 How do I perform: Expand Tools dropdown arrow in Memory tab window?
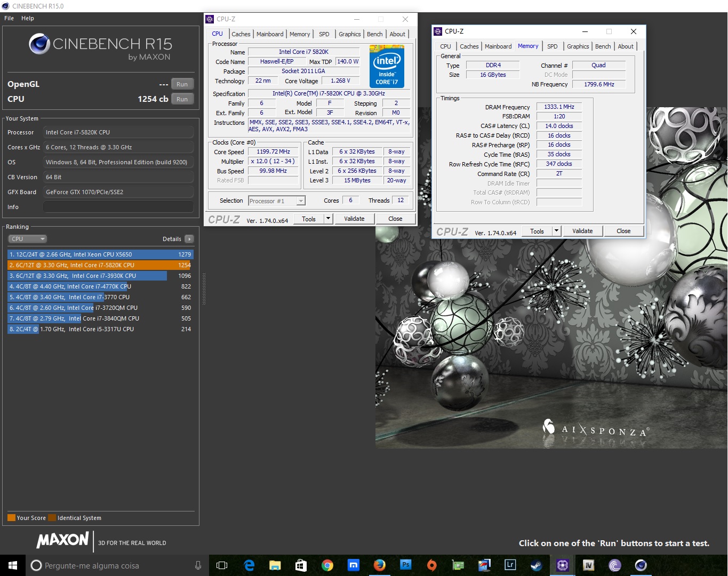pos(556,231)
